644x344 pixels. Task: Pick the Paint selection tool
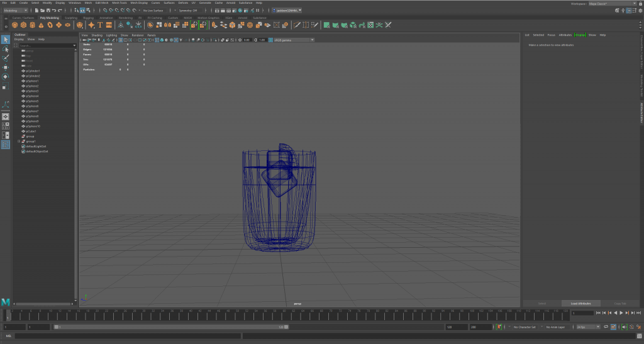[6, 58]
